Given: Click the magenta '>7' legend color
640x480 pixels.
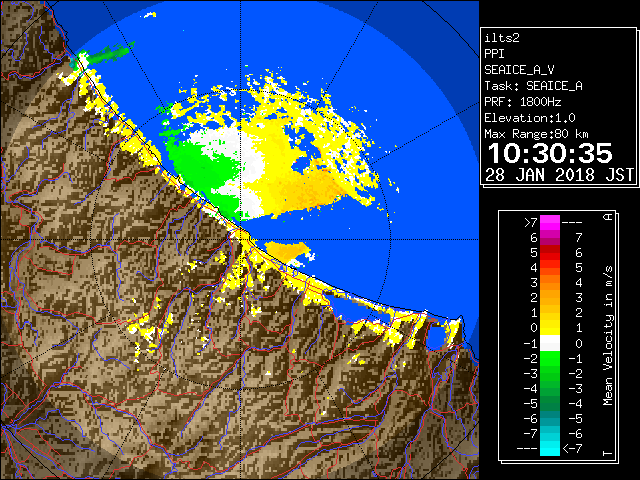Looking at the screenshot, I should [x=550, y=222].
